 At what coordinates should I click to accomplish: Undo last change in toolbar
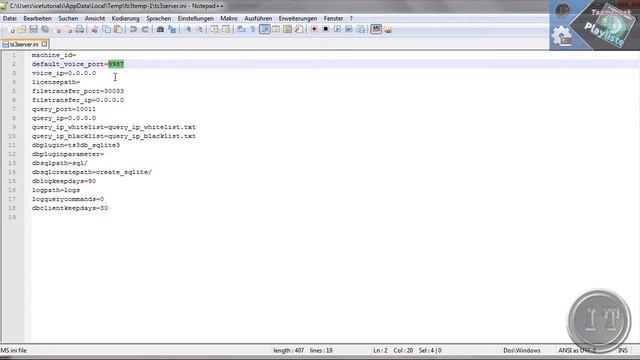pos(133,29)
